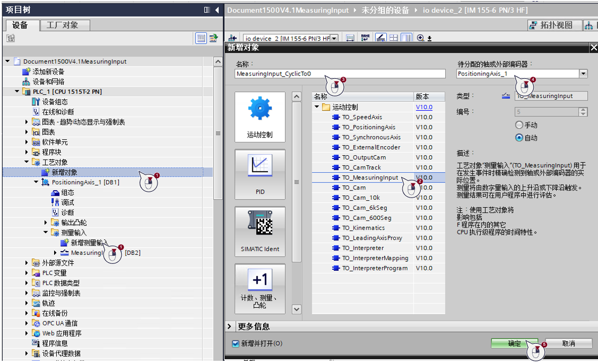Click 确定 button
The height and width of the screenshot is (364, 598).
click(514, 344)
